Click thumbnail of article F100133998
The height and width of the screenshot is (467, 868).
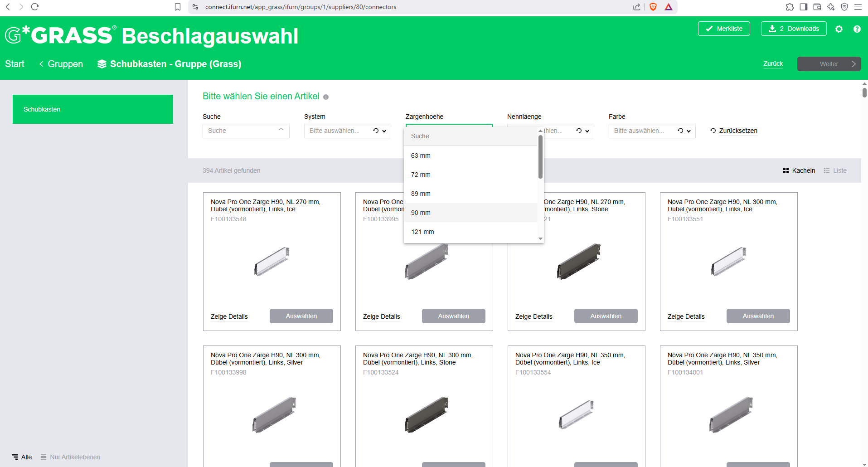click(274, 414)
